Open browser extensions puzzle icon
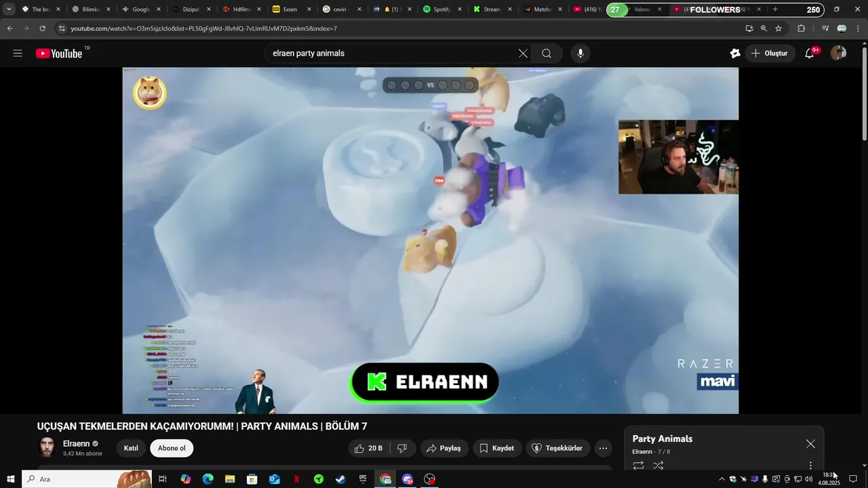The height and width of the screenshot is (488, 868). [x=801, y=28]
